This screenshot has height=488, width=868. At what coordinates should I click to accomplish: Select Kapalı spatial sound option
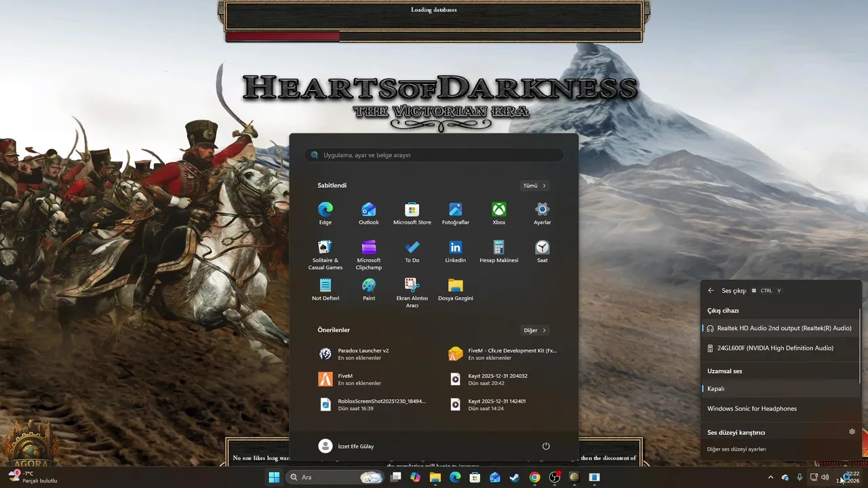pyautogui.click(x=779, y=389)
